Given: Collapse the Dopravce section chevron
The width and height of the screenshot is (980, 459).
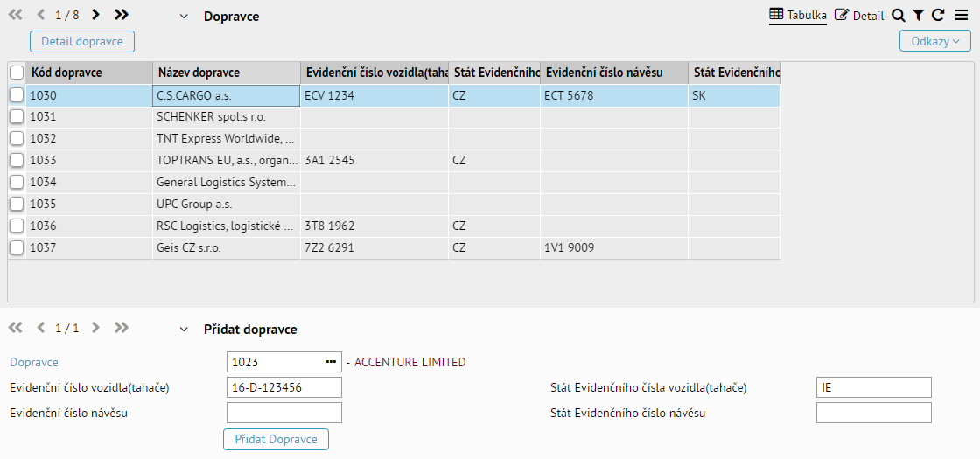Looking at the screenshot, I should (184, 17).
